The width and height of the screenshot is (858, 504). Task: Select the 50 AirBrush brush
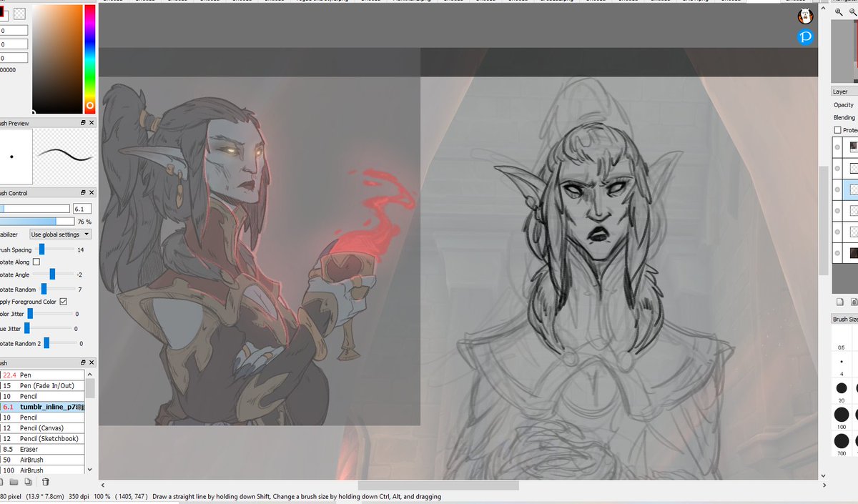[42, 460]
